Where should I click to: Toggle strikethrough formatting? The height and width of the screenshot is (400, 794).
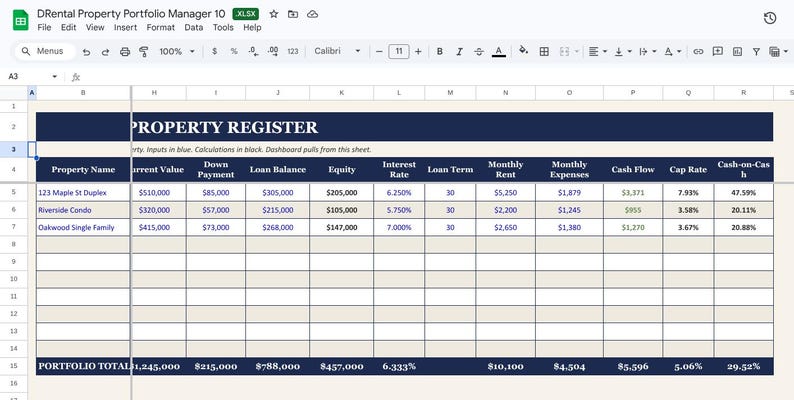pyautogui.click(x=479, y=51)
